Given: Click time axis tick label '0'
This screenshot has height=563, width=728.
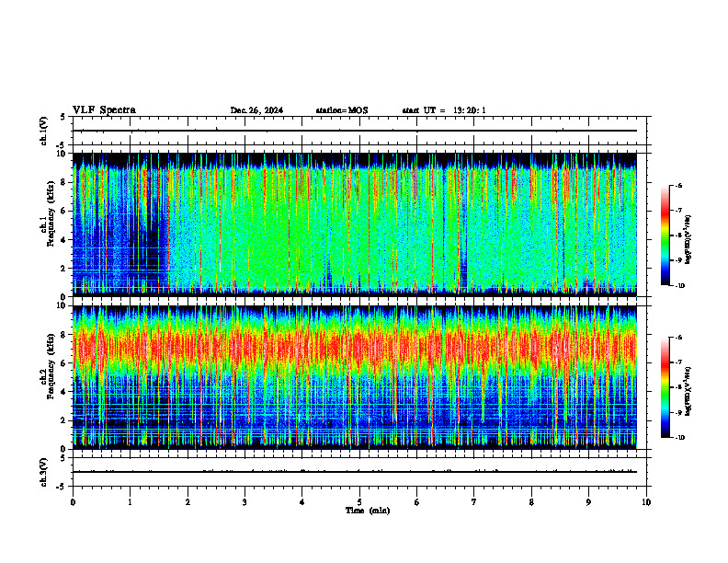Looking at the screenshot, I should (73, 502).
